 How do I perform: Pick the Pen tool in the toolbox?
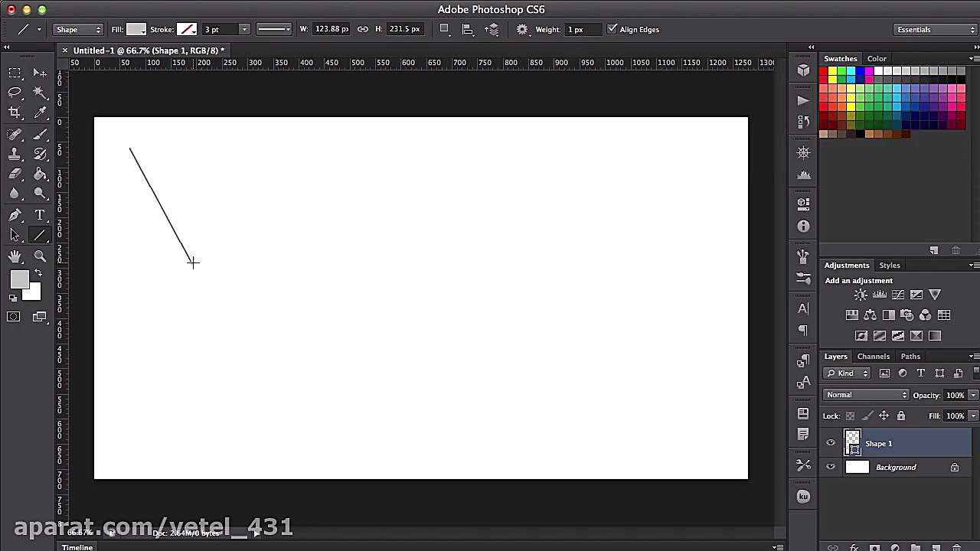[15, 215]
